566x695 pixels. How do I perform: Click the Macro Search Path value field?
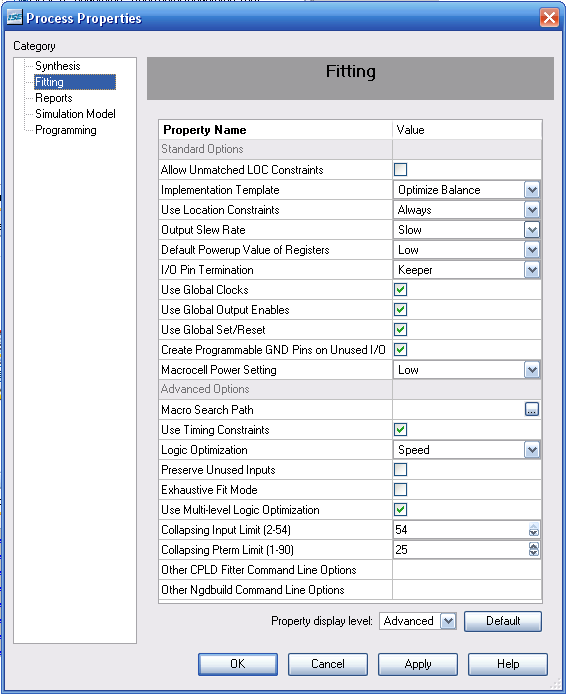(458, 409)
